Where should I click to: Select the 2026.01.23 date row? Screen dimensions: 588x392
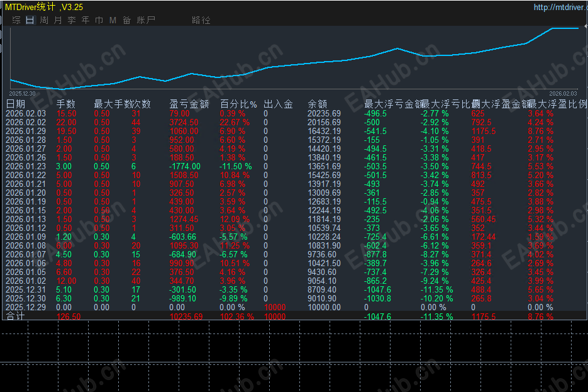[26, 166]
